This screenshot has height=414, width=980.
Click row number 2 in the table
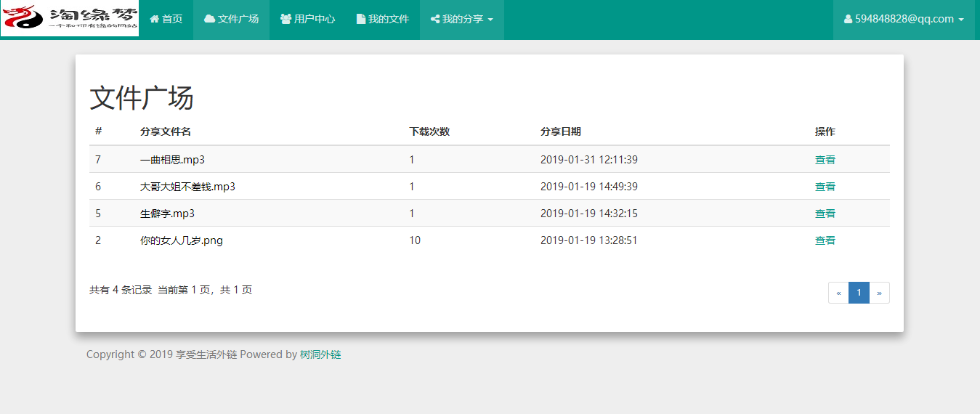tap(98, 240)
